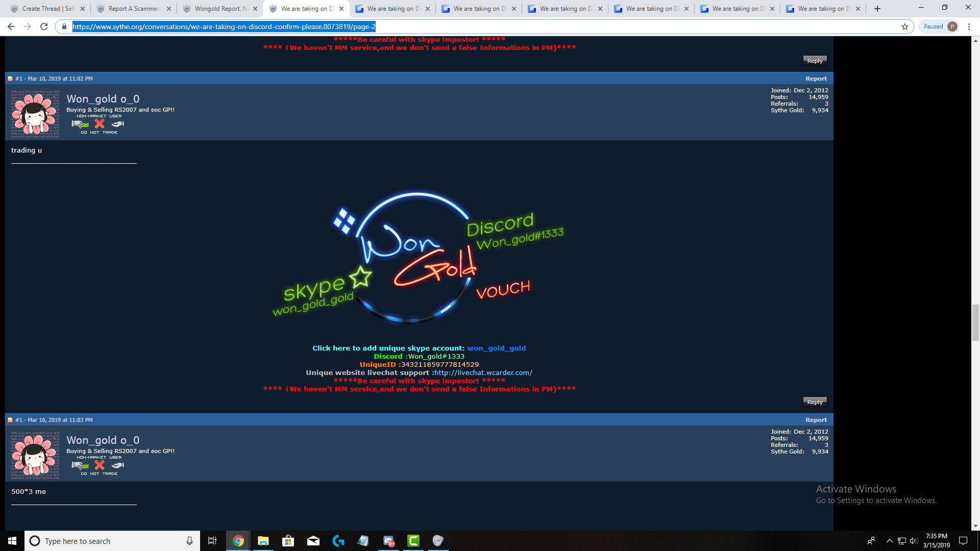Click the Windows Start button
Viewport: 980px width, 551px height.
(12, 541)
